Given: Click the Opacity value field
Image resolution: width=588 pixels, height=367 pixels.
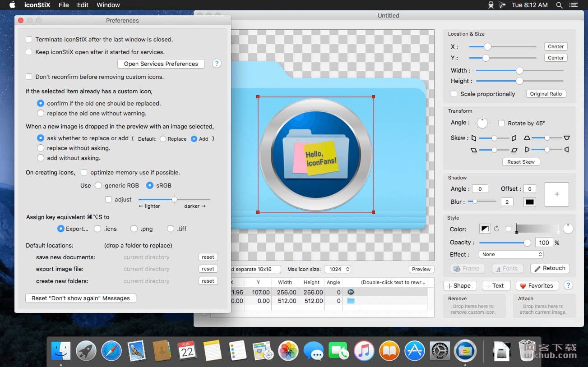Looking at the screenshot, I should tap(544, 243).
